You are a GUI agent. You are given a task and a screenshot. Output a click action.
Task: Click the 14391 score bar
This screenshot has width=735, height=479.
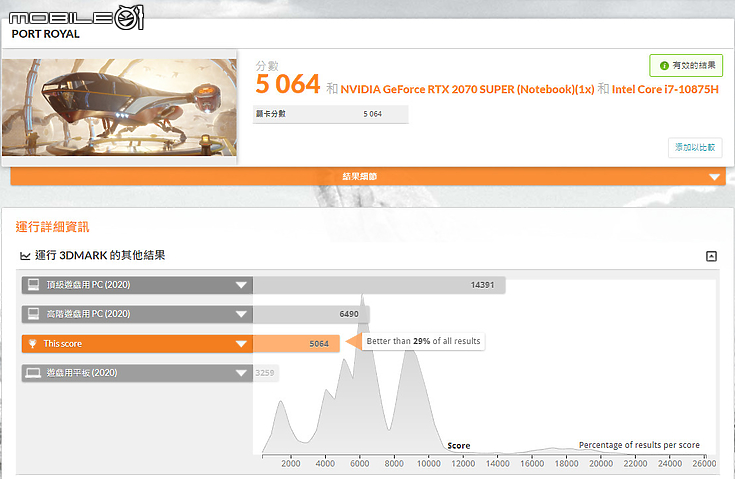click(379, 285)
